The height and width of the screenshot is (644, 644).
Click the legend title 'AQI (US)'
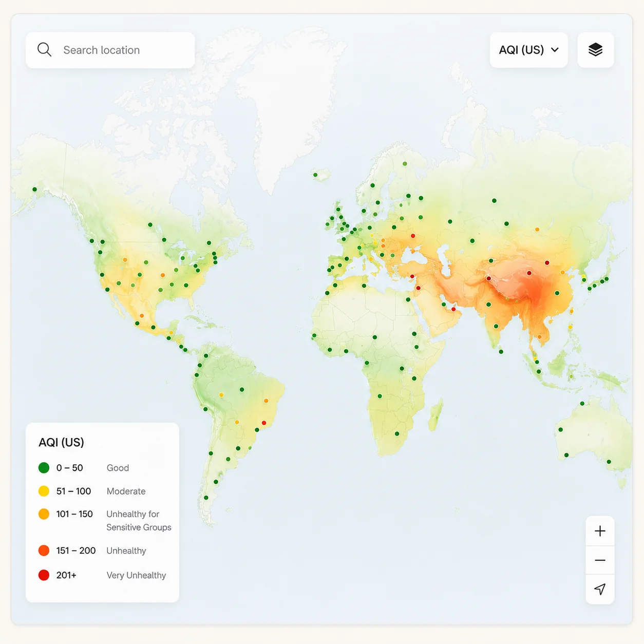pos(61,442)
